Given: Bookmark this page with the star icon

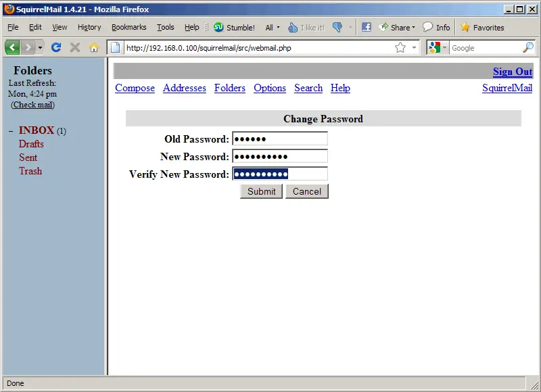Looking at the screenshot, I should pos(400,47).
